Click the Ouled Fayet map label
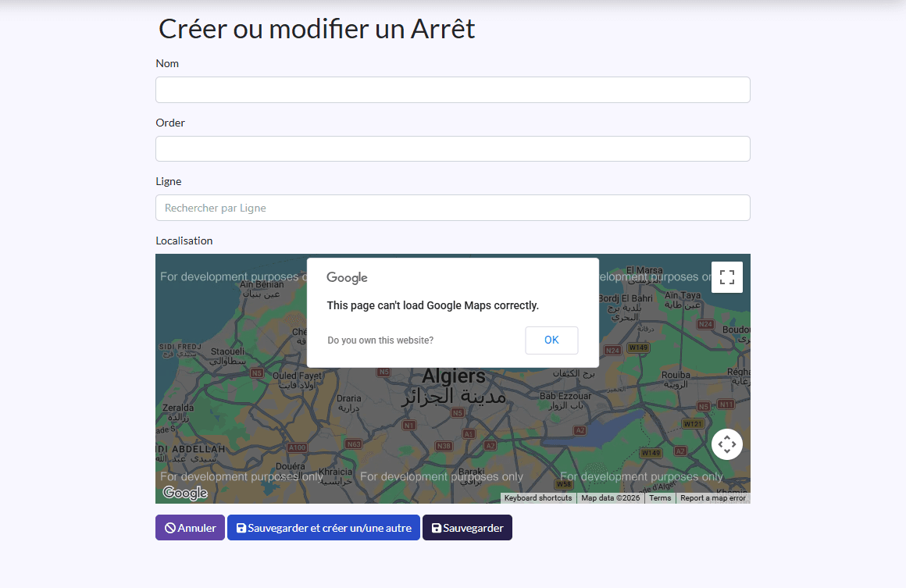The image size is (906, 588). point(297,376)
